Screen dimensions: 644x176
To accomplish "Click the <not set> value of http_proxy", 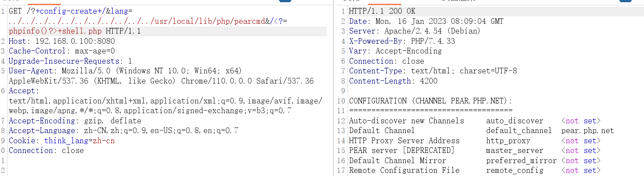I will coord(581,141).
